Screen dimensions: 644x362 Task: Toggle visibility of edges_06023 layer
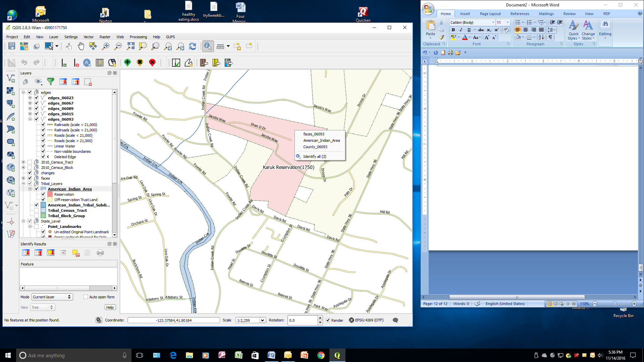pyautogui.click(x=36, y=98)
